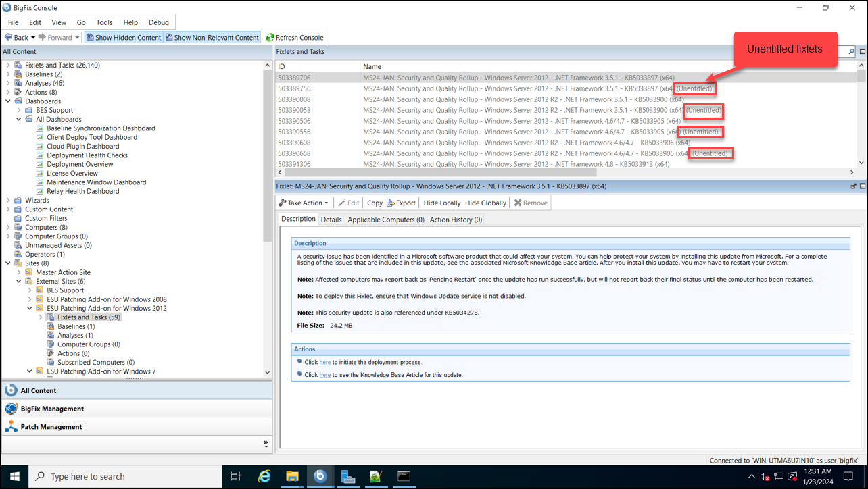Expand ESU Patching Add-on for Windows 2008
Image resolution: width=868 pixels, height=489 pixels.
[x=30, y=299]
